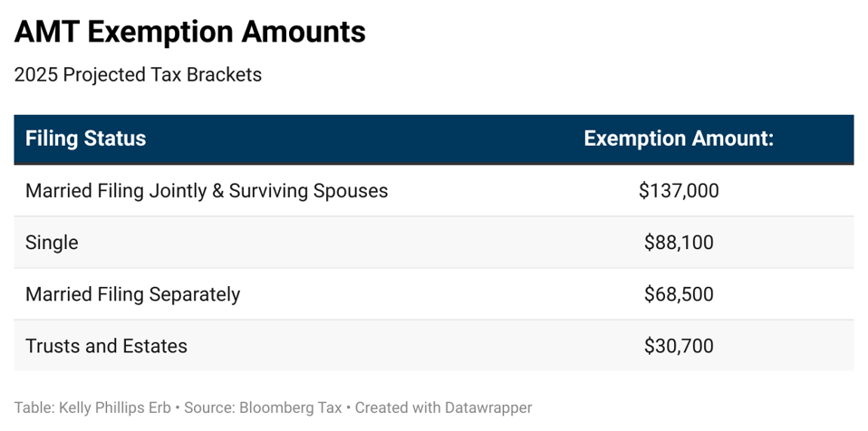Select the "Projected Tax Brackets" subtitle text
The width and height of the screenshot is (868, 431).
coord(160,75)
